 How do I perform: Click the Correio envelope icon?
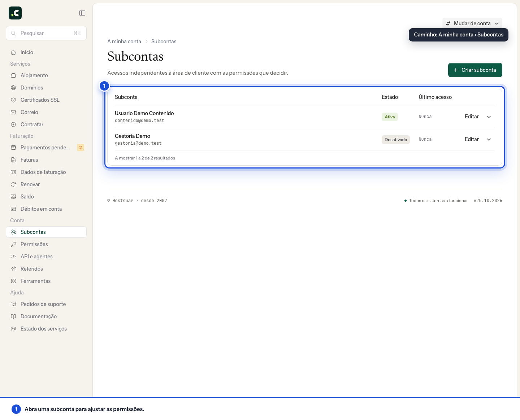pos(13,112)
